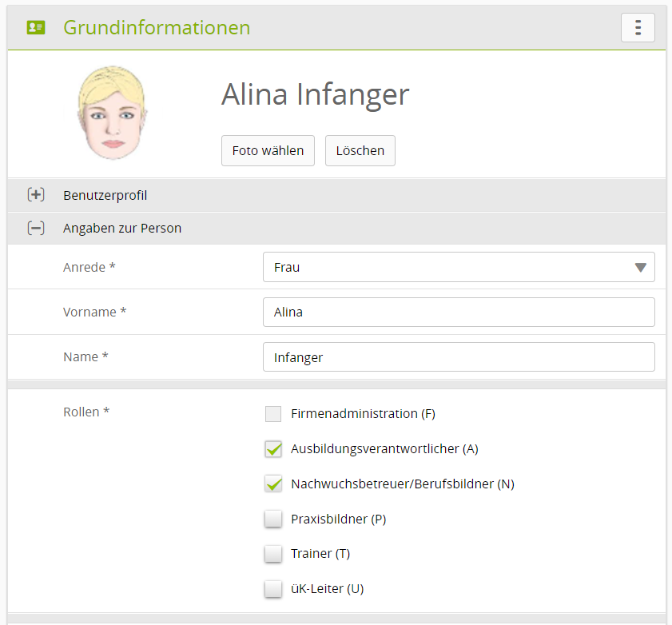672x625 pixels.
Task: Click the Vorname input field
Action: 458,312
